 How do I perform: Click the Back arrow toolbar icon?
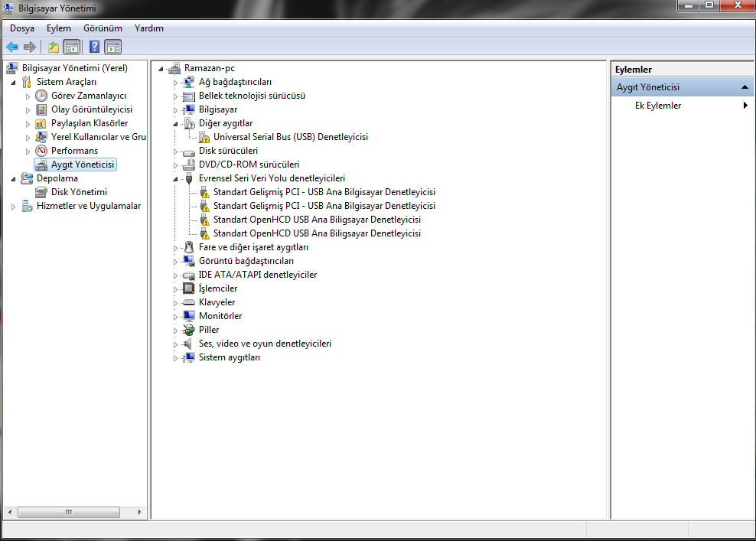(12, 47)
